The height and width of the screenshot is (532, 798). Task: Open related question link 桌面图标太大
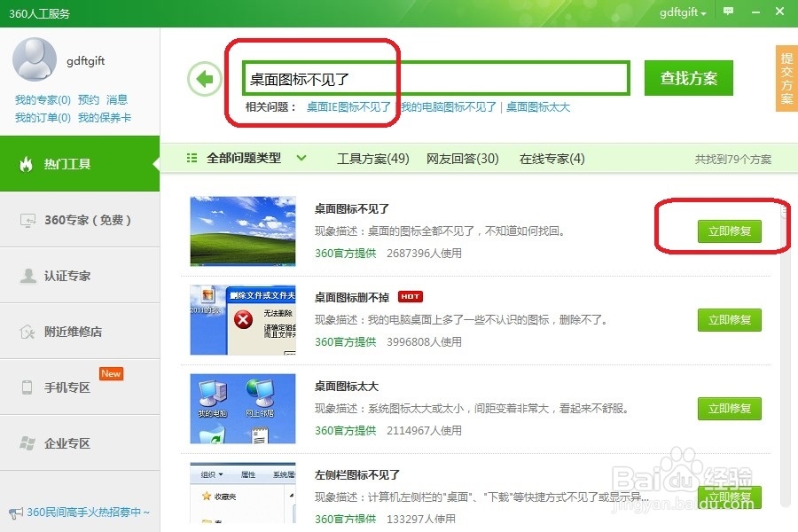pos(538,107)
